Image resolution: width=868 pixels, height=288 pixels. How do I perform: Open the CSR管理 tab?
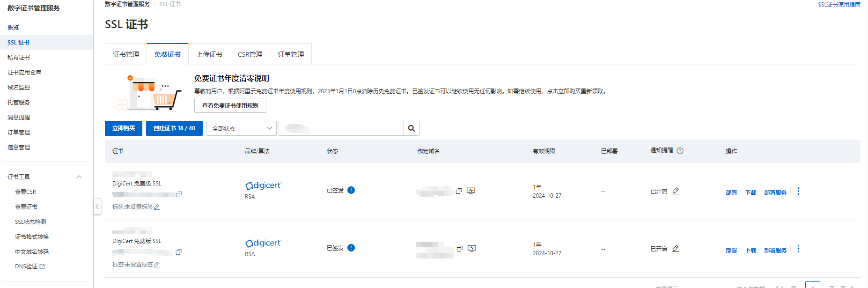pyautogui.click(x=250, y=54)
